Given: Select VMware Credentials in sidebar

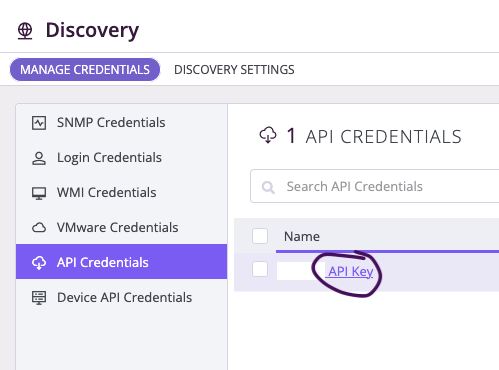Looking at the screenshot, I should click(122, 228).
